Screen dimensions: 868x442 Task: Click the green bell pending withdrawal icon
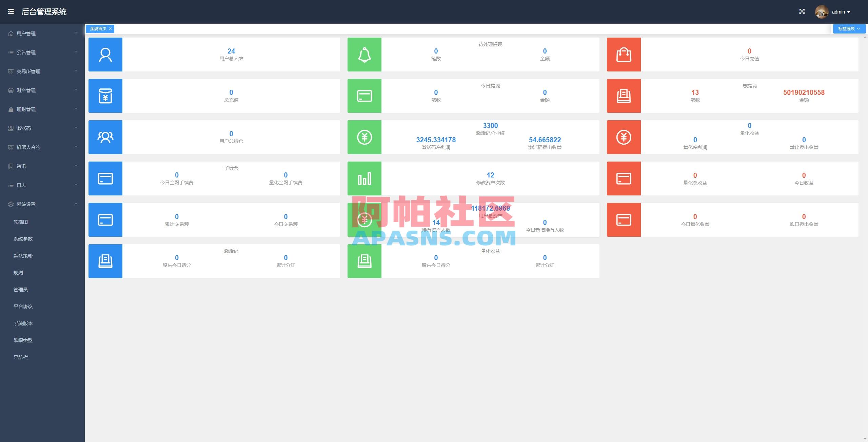tap(364, 55)
